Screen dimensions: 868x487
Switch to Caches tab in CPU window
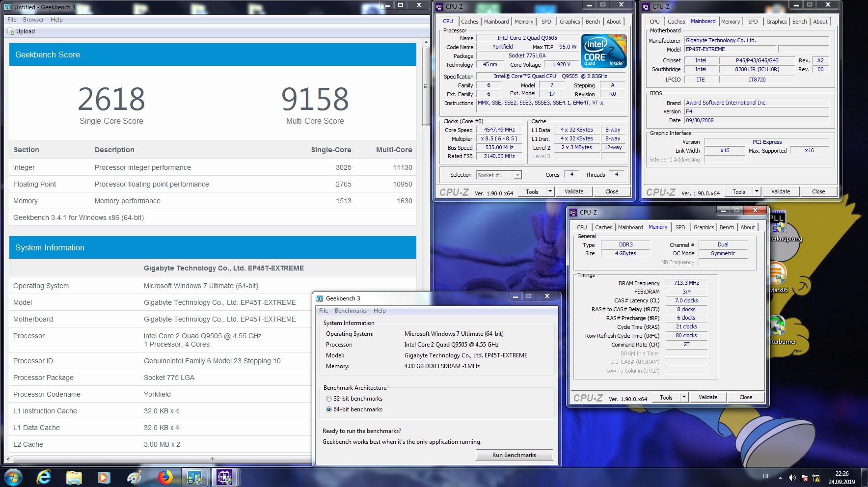pos(469,22)
